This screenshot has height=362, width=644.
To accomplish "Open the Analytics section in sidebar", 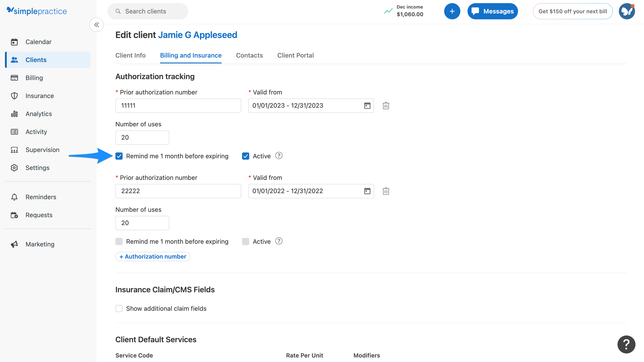I will tap(38, 114).
